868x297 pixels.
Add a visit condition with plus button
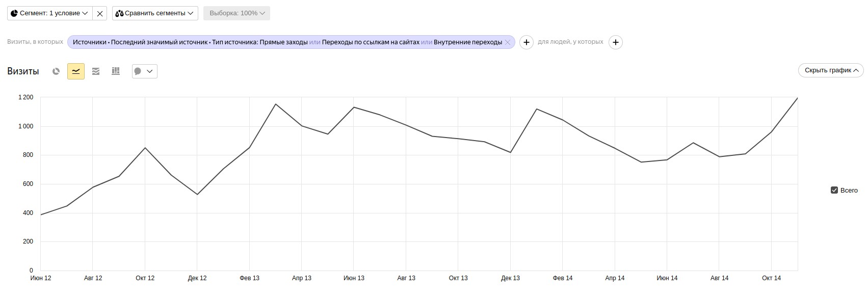click(x=527, y=42)
